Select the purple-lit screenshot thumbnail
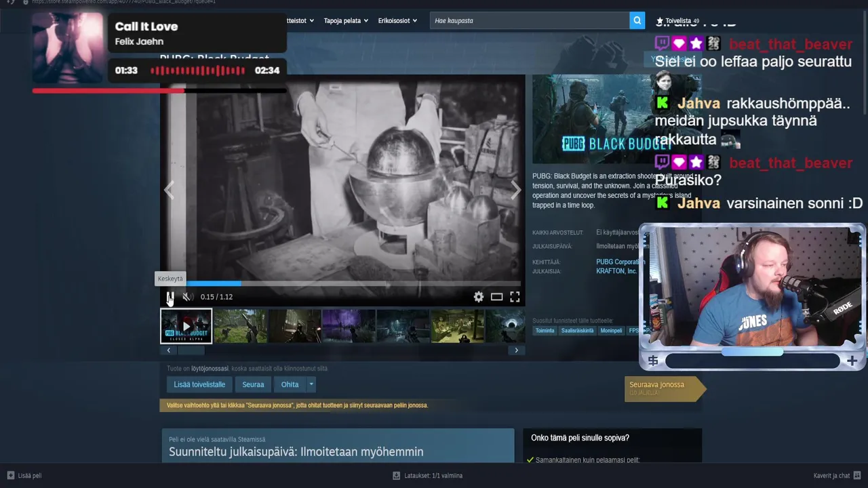 (x=349, y=326)
